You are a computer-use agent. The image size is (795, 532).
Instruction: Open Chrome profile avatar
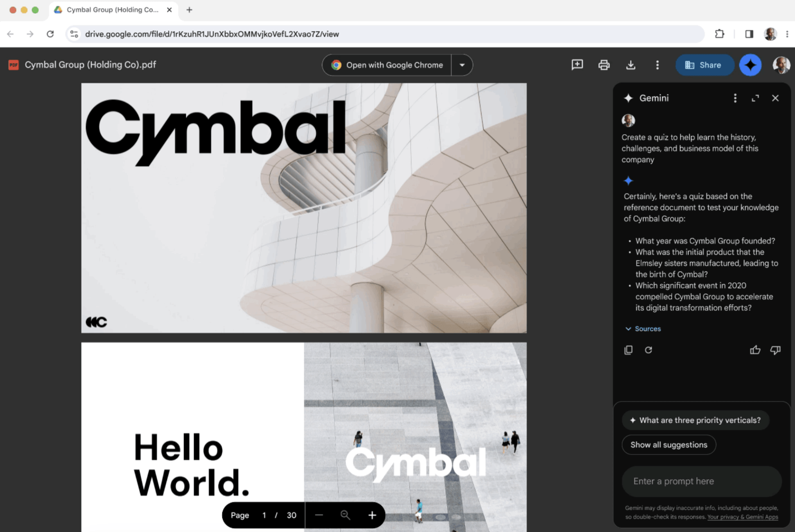[770, 34]
